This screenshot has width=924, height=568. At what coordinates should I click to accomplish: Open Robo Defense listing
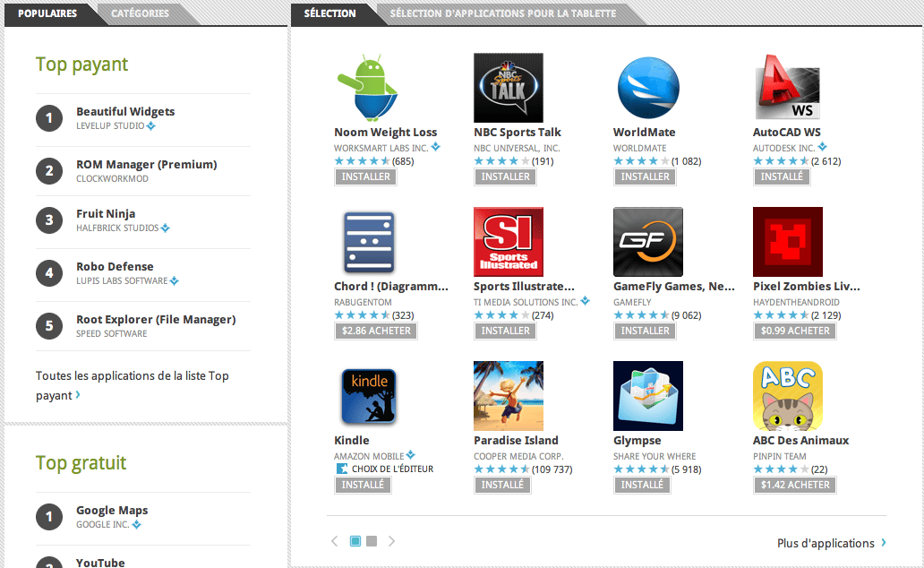click(115, 267)
